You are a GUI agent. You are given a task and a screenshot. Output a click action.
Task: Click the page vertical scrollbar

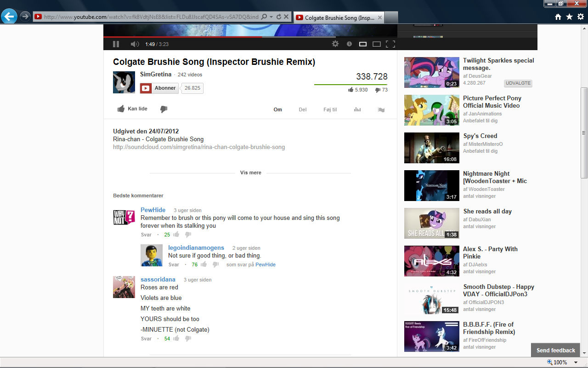tap(584, 133)
